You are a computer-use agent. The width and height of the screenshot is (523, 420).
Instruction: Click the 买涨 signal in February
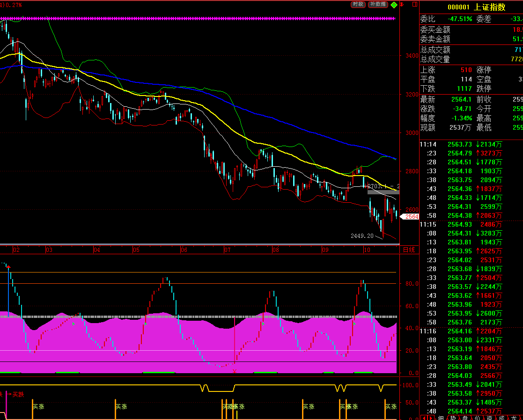point(38,407)
